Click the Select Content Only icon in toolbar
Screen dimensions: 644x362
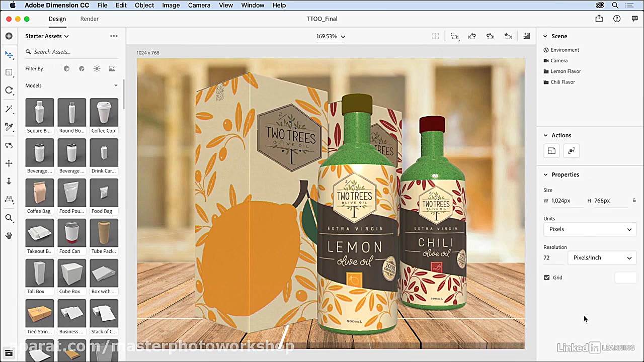(x=436, y=36)
